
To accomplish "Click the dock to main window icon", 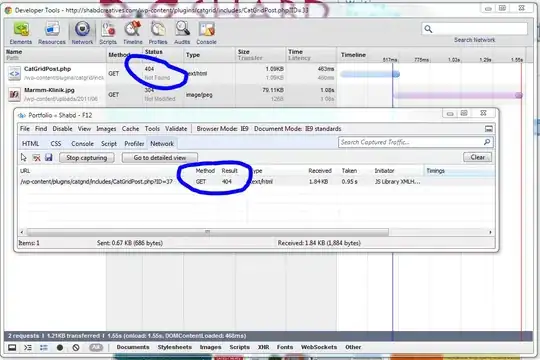I will click(x=12, y=348).
